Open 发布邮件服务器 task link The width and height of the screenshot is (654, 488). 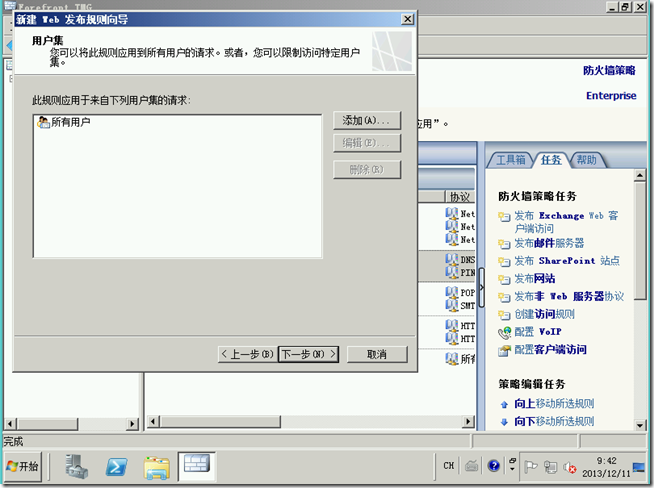(x=549, y=243)
